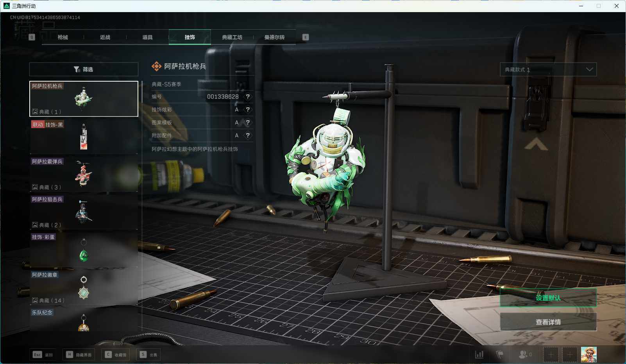The height and width of the screenshot is (364, 626).
Task: Click the plus slot beside player avatar
Action: [569, 355]
